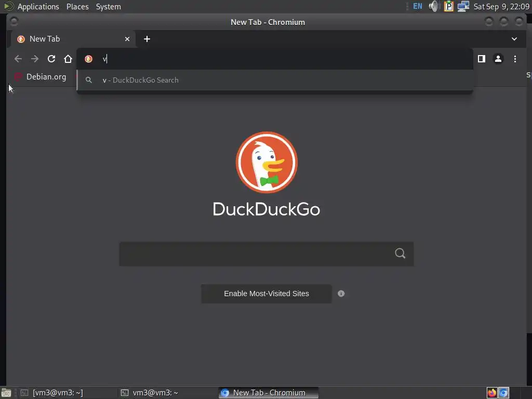This screenshot has width=532, height=399.
Task: Click the Chromium workspace icon in taskbar
Action: (x=503, y=393)
